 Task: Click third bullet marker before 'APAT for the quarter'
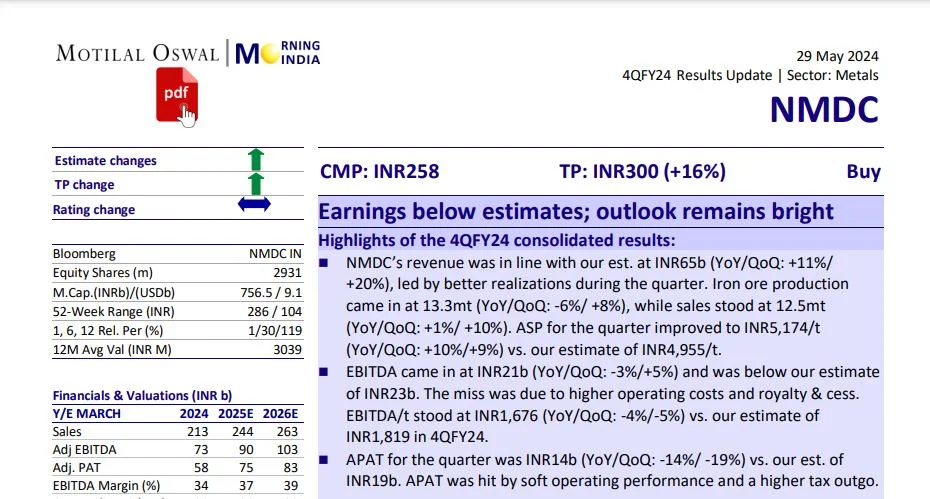324,460
